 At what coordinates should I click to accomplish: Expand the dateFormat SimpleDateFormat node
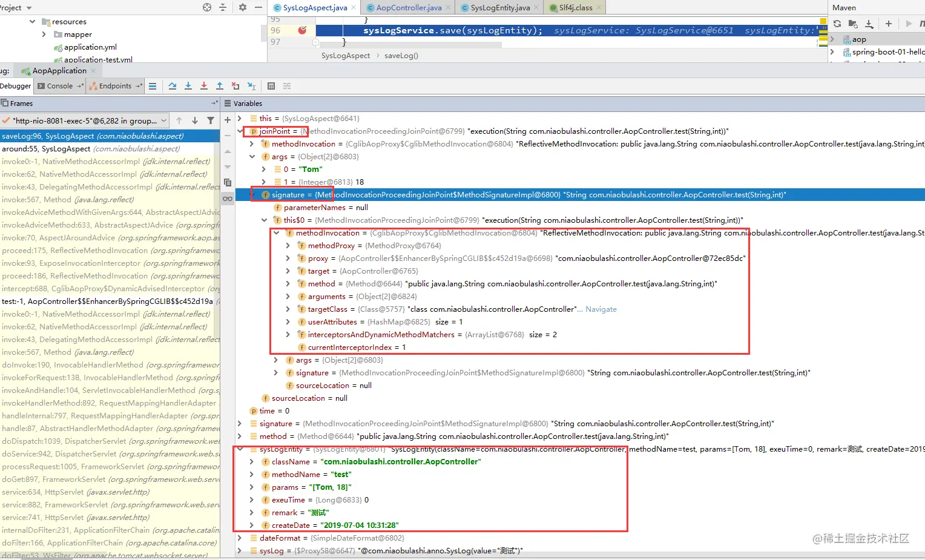point(240,538)
